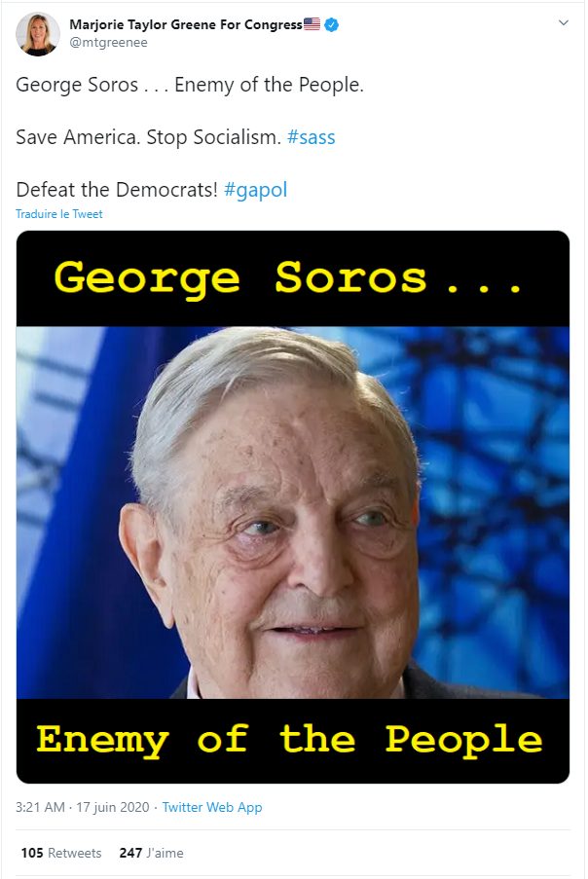588x879 pixels.
Task: Click the blue verified badge icon
Action: click(331, 24)
